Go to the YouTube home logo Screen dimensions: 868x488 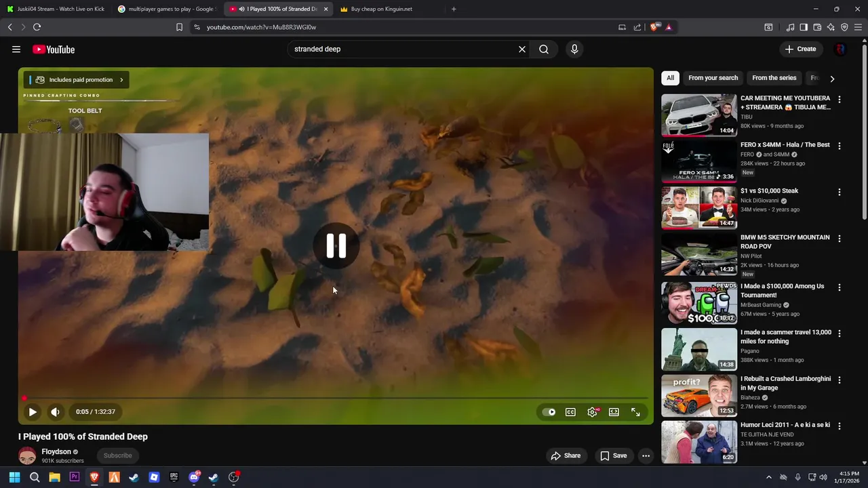[x=54, y=49]
